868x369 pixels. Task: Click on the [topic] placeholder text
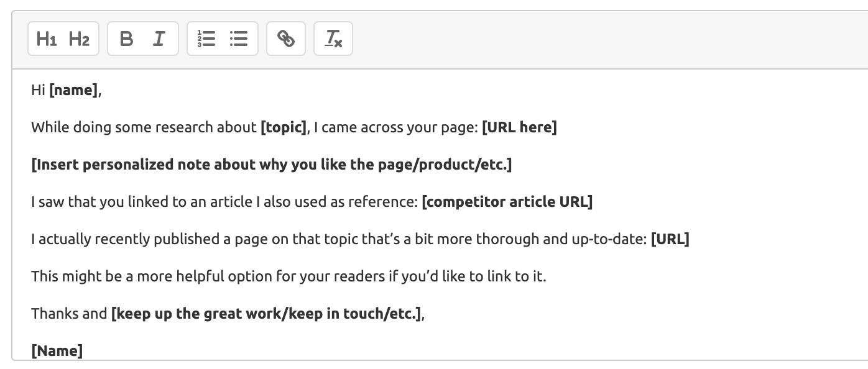(x=283, y=128)
